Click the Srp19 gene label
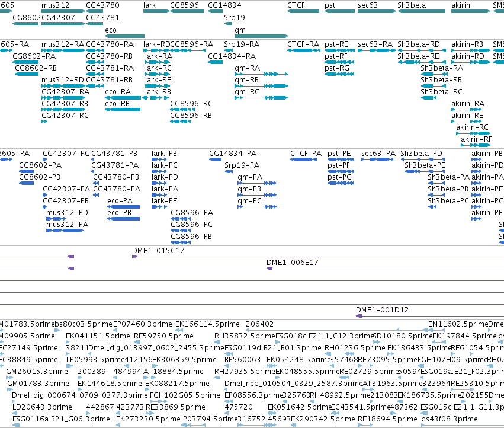 coord(235,17)
